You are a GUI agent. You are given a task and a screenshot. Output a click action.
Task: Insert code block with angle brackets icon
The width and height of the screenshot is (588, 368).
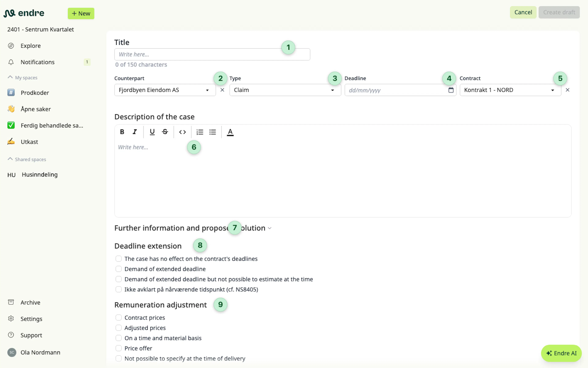[x=183, y=132]
